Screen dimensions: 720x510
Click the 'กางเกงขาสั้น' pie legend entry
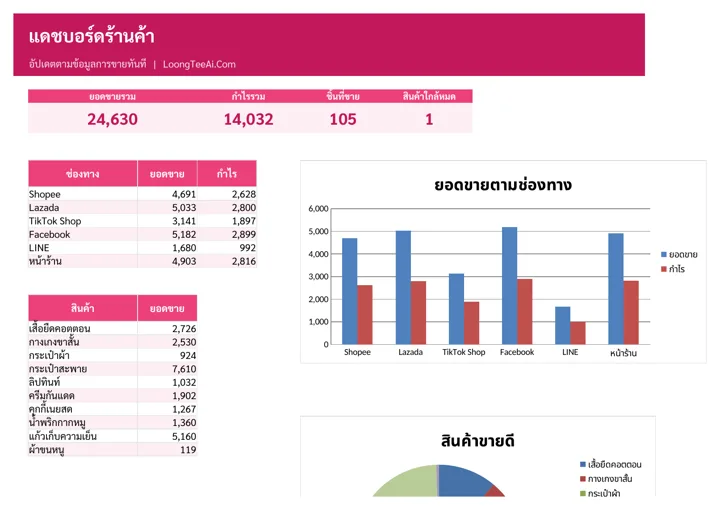coord(606,479)
